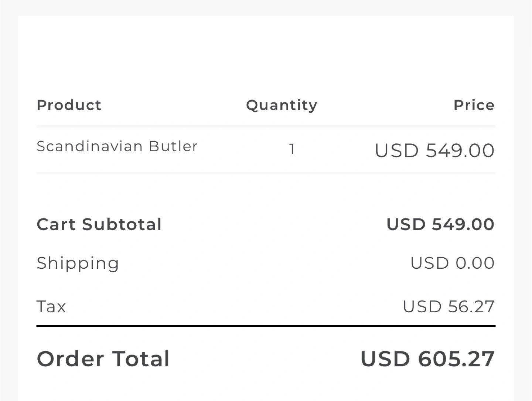This screenshot has height=401, width=532.
Task: Click the Price column header
Action: (474, 105)
